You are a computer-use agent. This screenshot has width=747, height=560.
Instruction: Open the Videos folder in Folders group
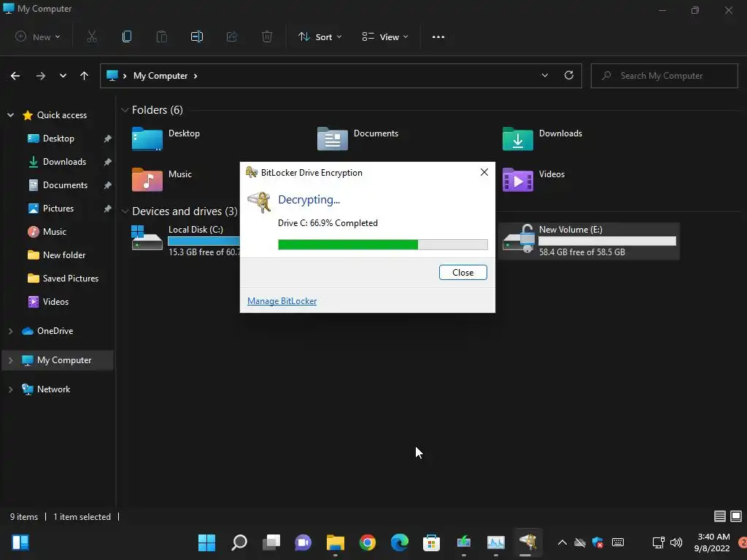click(517, 179)
